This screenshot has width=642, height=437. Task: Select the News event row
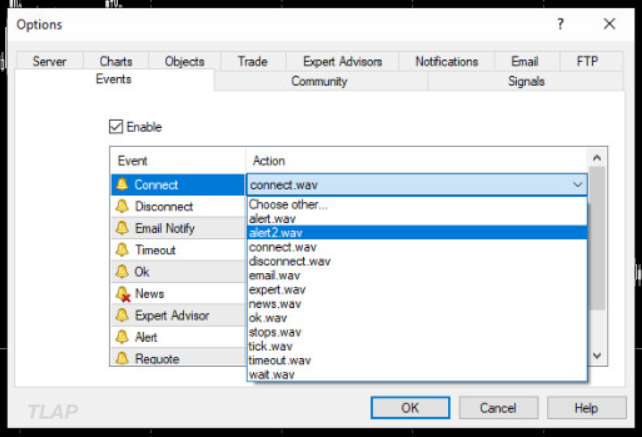tap(178, 293)
